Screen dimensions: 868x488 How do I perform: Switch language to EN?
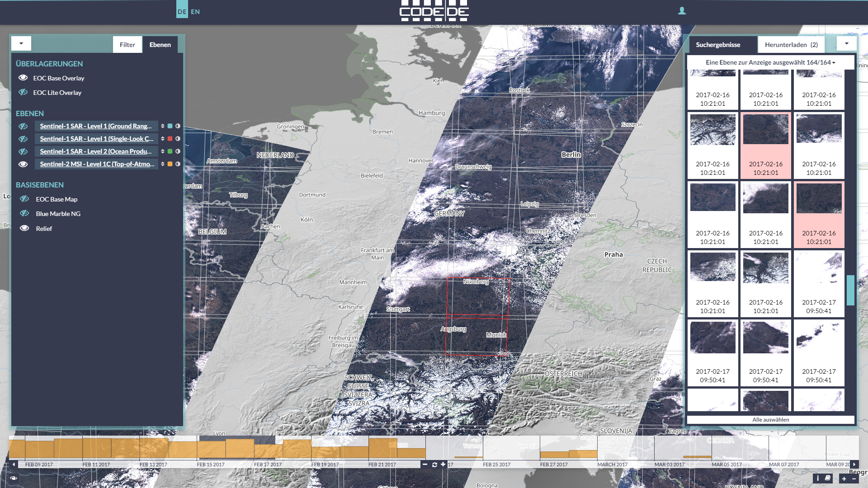195,12
